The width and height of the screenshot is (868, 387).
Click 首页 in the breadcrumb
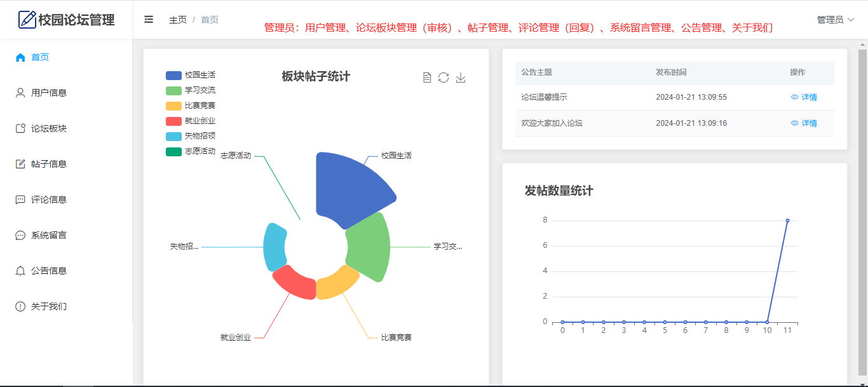coord(210,20)
